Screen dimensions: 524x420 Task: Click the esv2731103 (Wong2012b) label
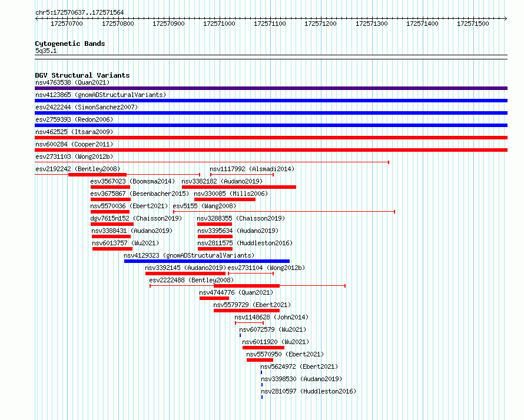pyautogui.click(x=74, y=156)
